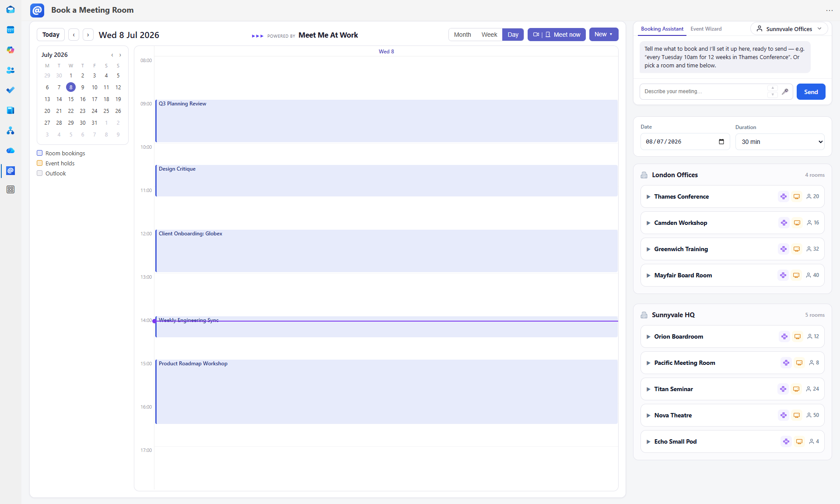Click the Book a Meeting Room @ logo
Viewport: 840px width, 504px height.
tap(37, 10)
